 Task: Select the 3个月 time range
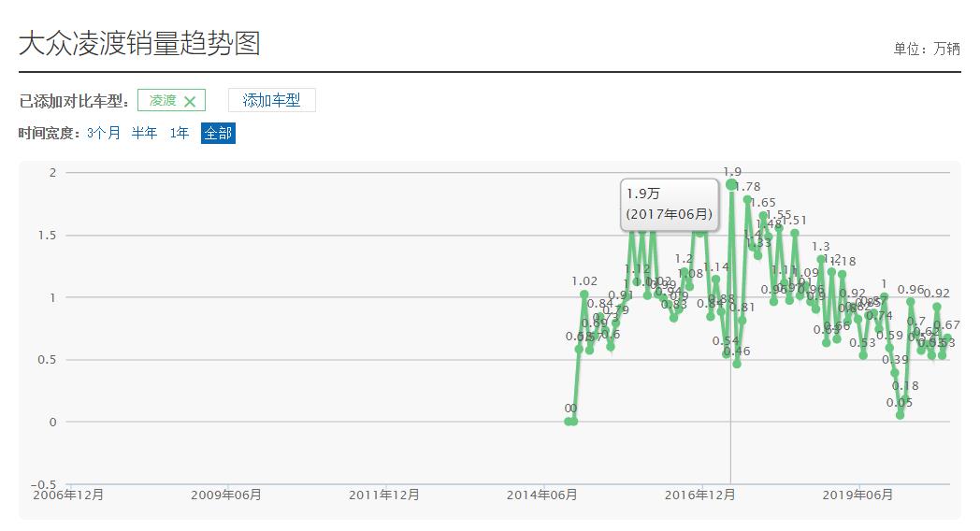pyautogui.click(x=104, y=133)
